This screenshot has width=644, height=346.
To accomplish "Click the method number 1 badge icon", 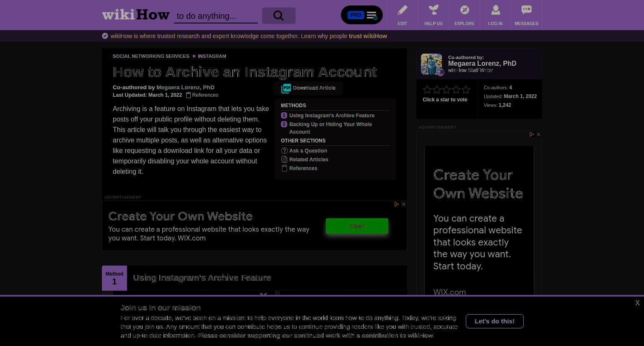I will pos(284,115).
